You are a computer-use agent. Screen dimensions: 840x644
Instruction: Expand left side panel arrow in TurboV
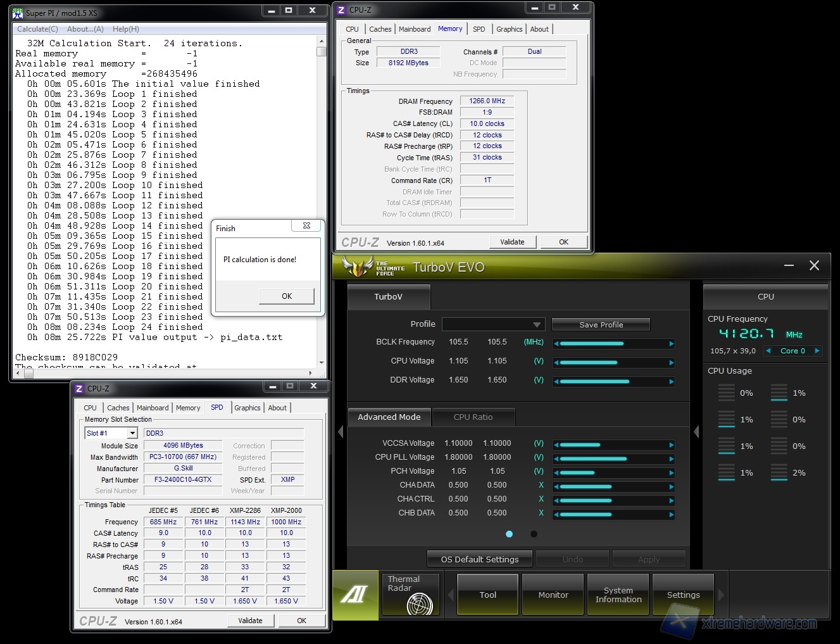tap(341, 432)
